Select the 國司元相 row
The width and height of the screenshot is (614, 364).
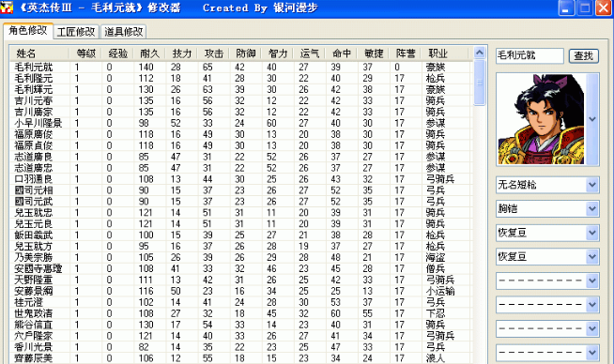tap(240, 190)
